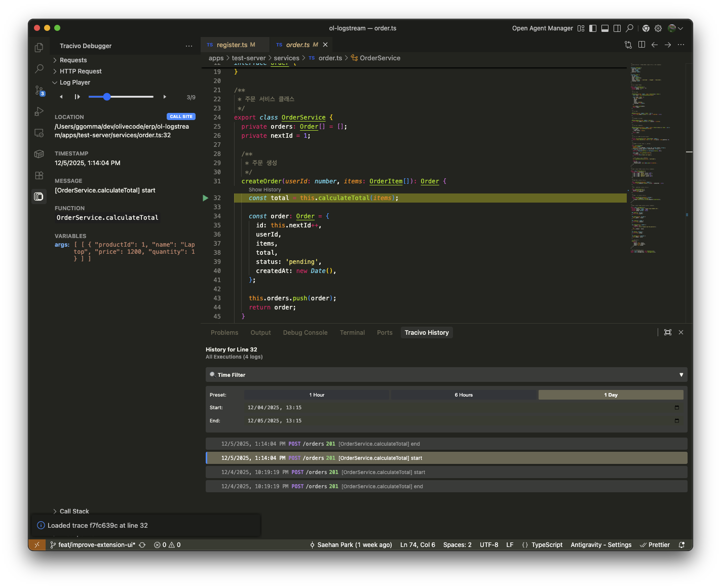Select the 1 Hour preset

tap(317, 395)
